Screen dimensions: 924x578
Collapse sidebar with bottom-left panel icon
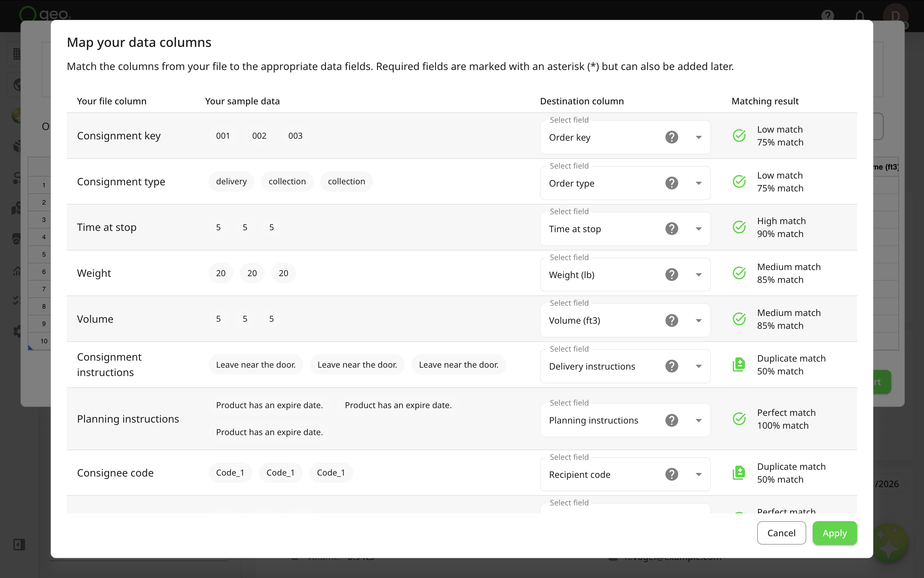pyautogui.click(x=19, y=544)
